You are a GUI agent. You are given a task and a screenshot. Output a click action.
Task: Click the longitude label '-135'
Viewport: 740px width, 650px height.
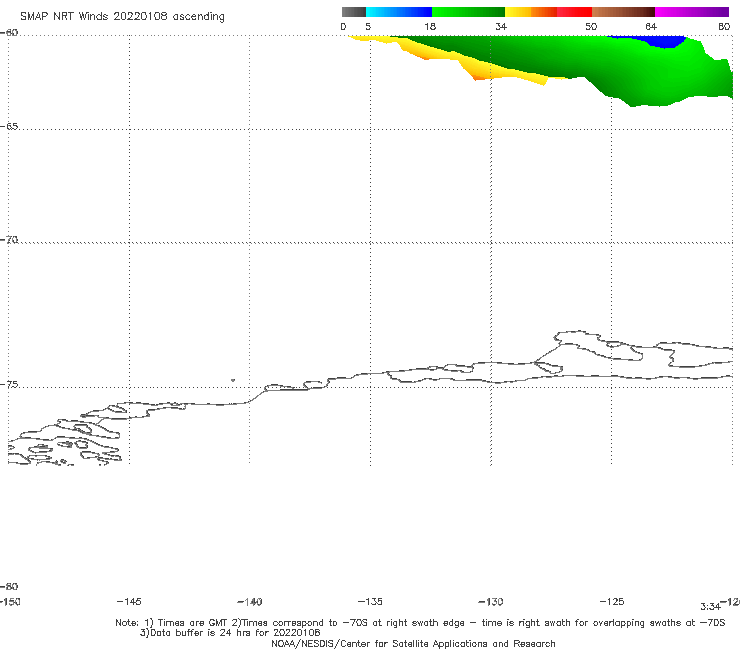click(370, 602)
